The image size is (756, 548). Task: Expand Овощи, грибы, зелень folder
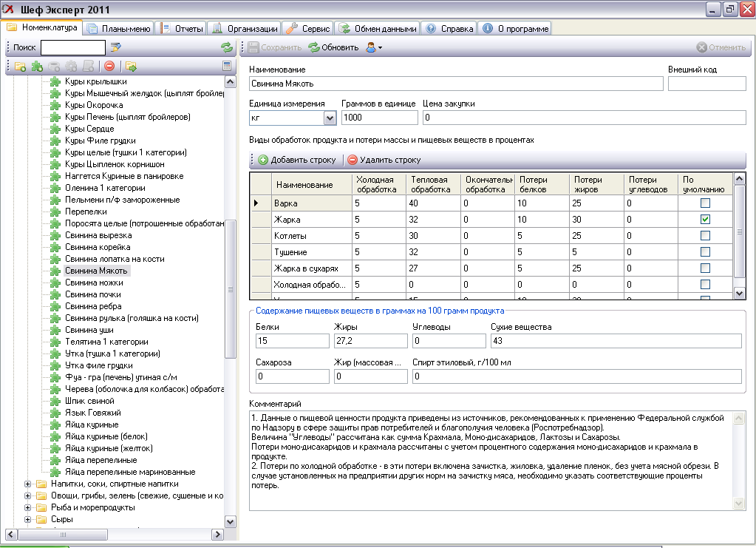click(x=27, y=496)
